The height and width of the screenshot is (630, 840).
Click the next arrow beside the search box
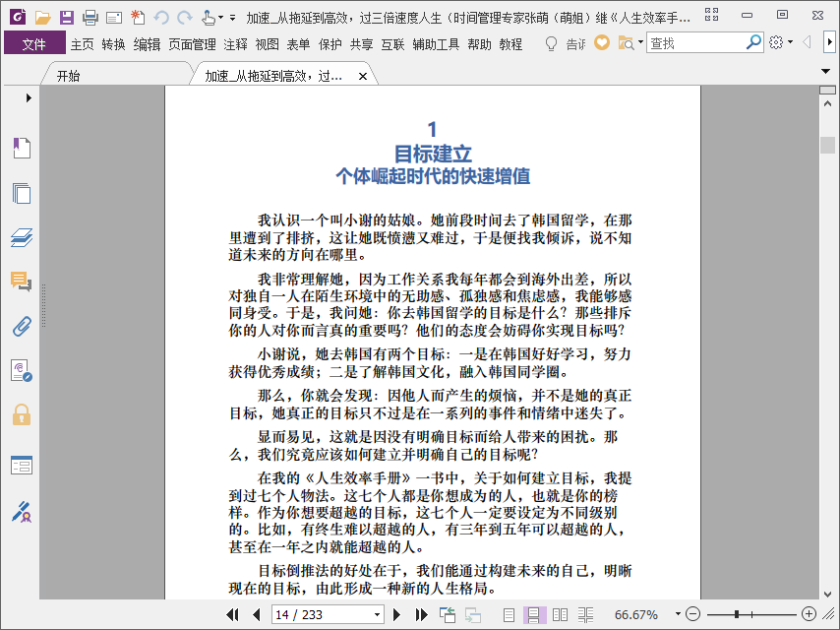830,42
